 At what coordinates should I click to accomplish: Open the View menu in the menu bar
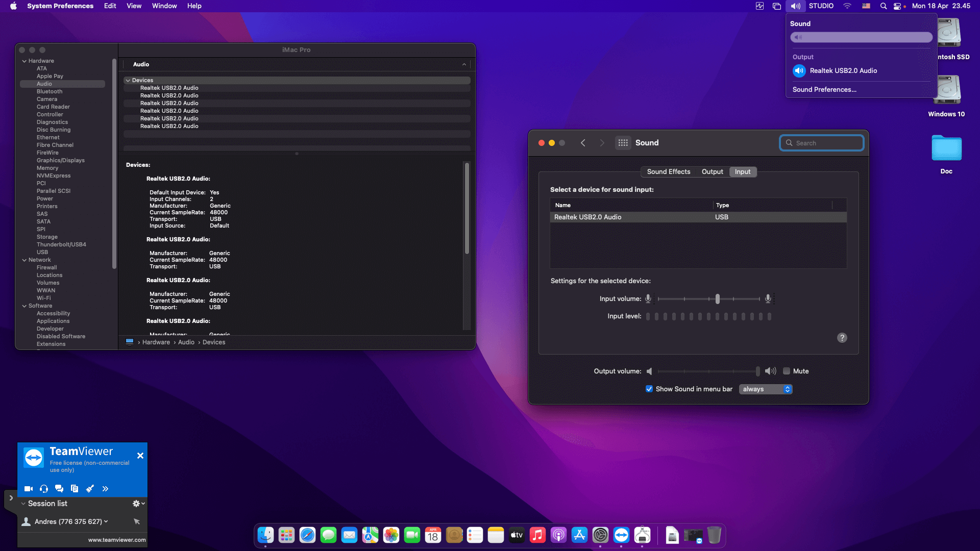click(x=134, y=6)
